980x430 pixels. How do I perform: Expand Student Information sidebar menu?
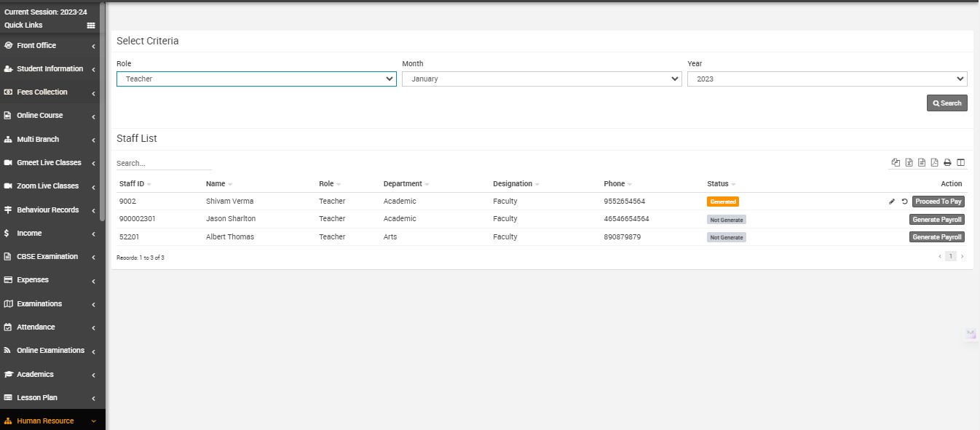[x=52, y=69]
